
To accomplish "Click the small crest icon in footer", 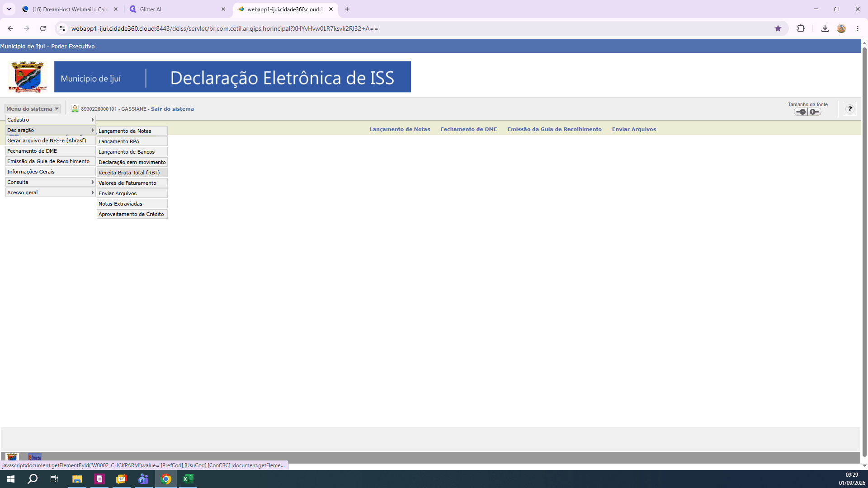I will [x=12, y=457].
